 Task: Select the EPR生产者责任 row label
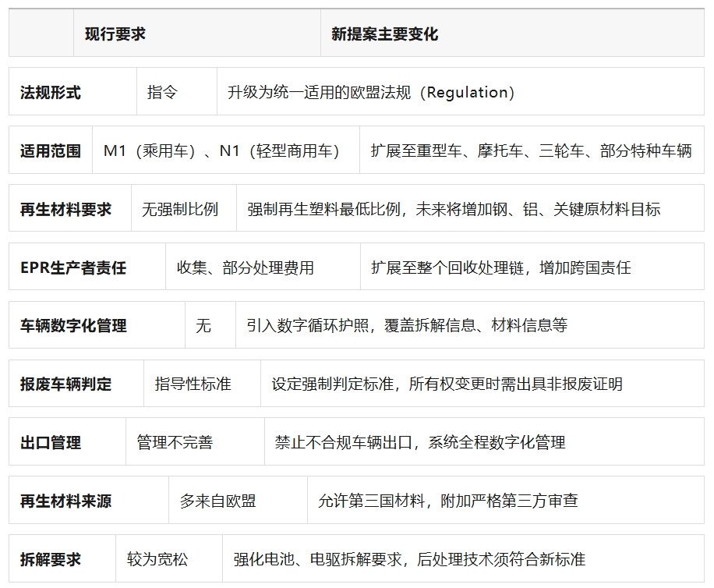tap(73, 268)
